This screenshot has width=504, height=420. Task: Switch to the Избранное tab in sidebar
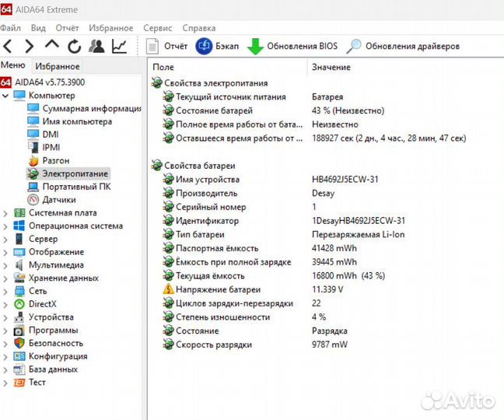tap(58, 67)
